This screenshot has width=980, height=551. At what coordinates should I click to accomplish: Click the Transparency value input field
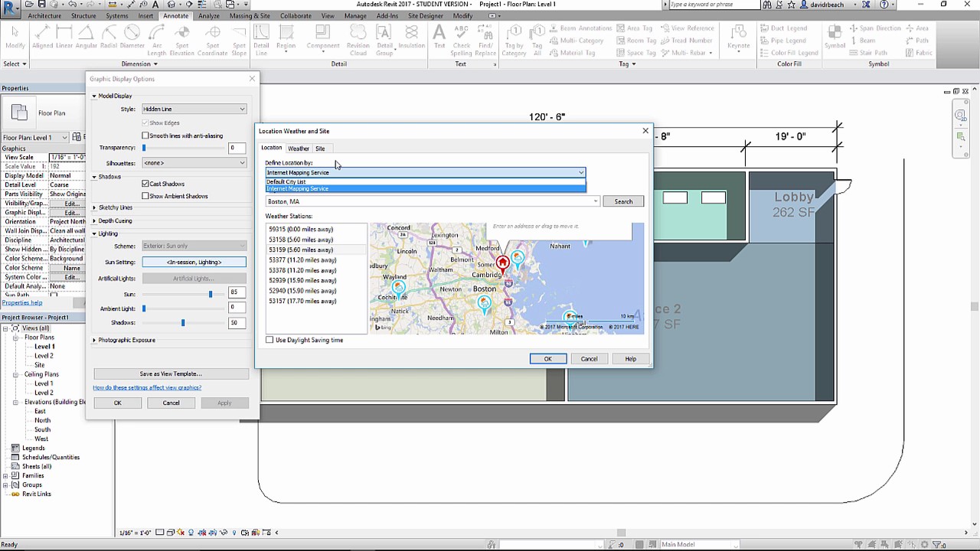pyautogui.click(x=237, y=148)
